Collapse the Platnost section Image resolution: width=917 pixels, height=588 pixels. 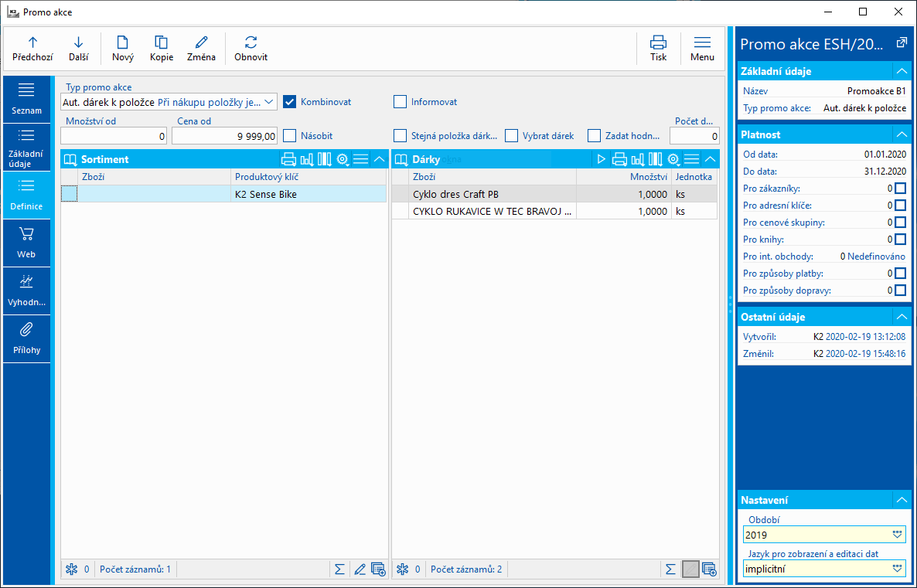(x=902, y=134)
